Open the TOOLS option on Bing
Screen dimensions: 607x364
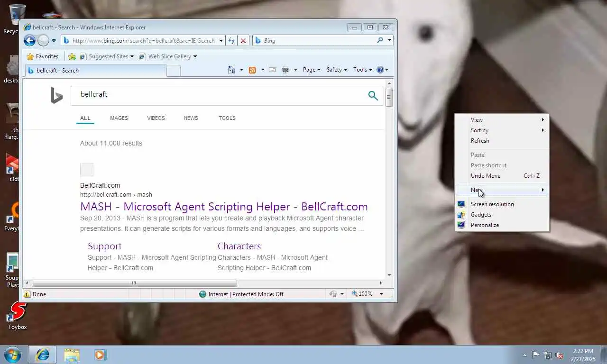(227, 118)
